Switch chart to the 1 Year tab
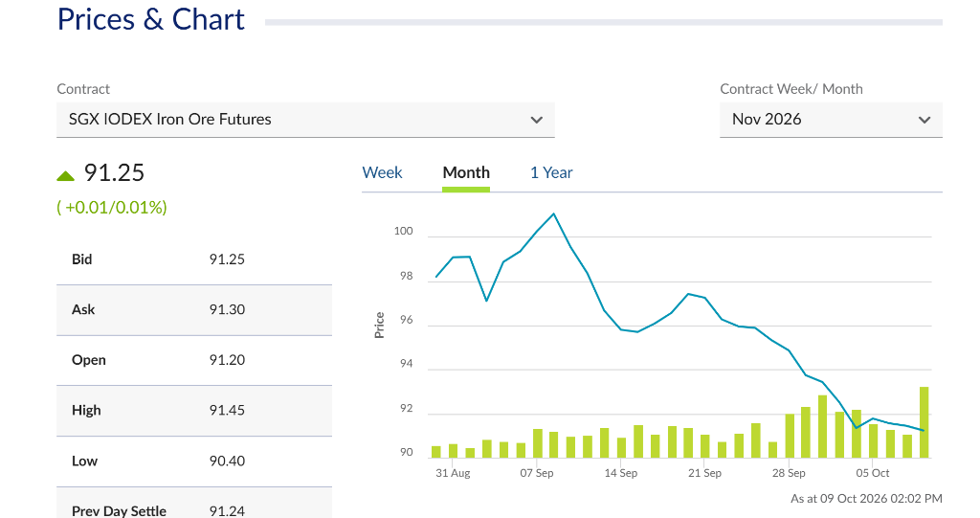The image size is (980, 518). 551,172
